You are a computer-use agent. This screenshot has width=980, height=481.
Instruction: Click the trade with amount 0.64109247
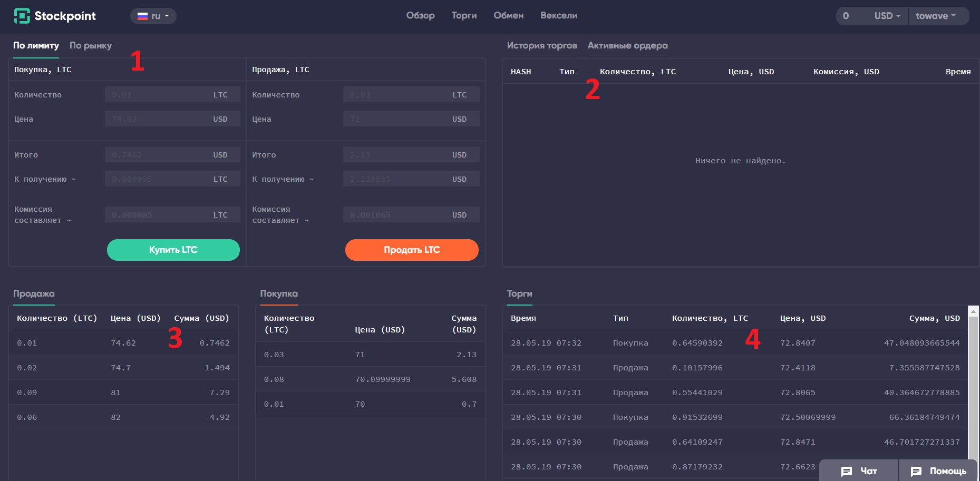735,442
